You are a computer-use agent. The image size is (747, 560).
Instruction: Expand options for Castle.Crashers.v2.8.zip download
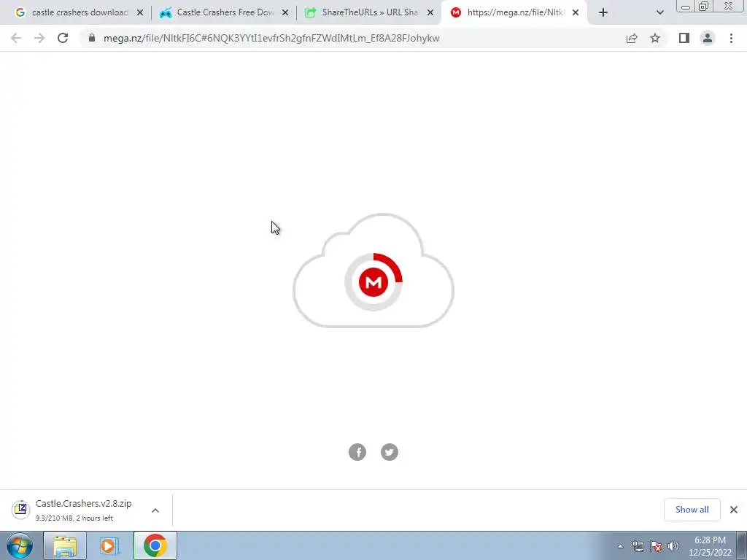coord(155,510)
